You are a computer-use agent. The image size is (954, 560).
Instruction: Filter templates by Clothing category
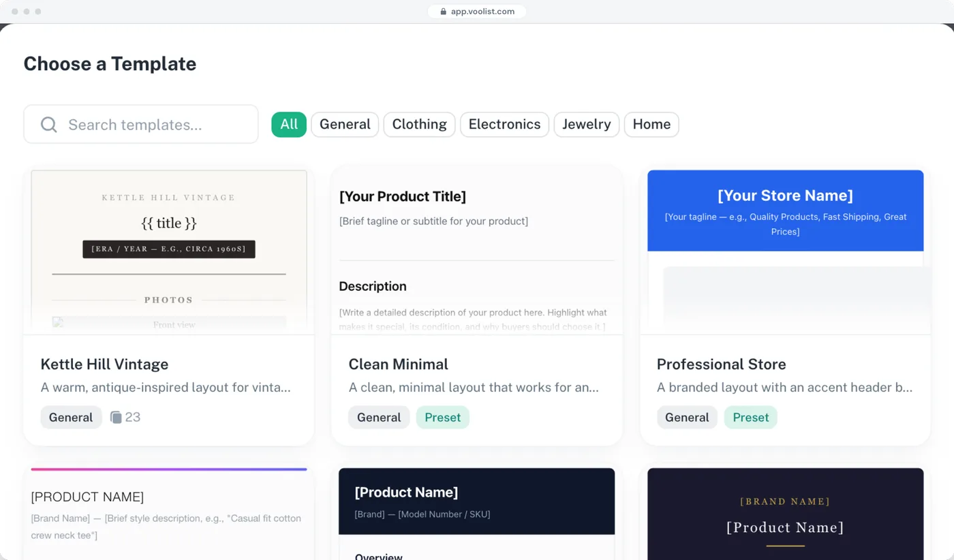419,124
